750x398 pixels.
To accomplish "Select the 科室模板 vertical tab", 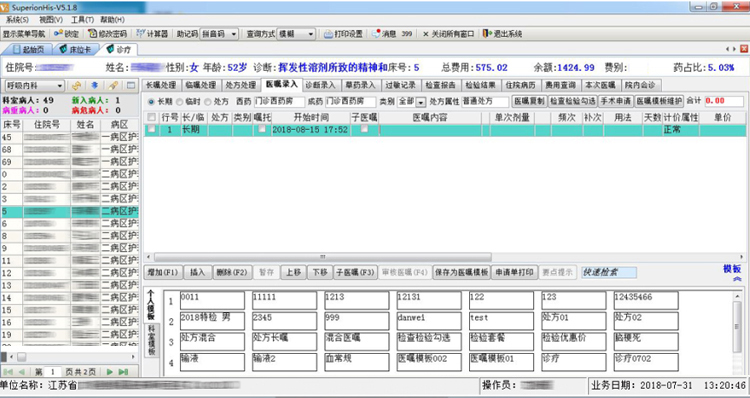I will [151, 341].
